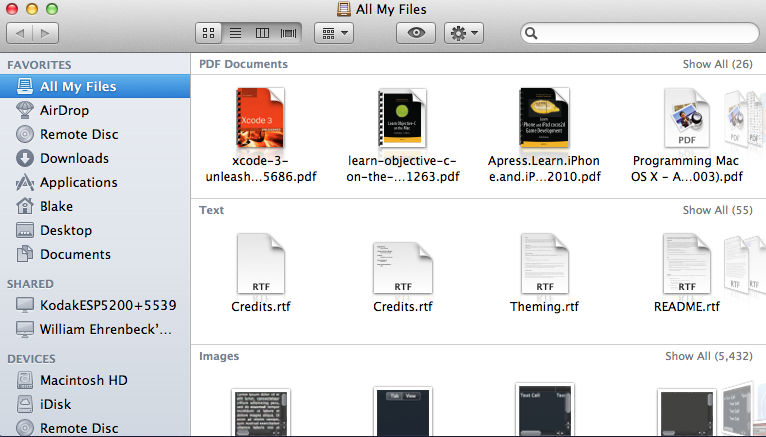Screen dimensions: 766x437
Task: Open iDisk under Devices
Action: click(95, 404)
